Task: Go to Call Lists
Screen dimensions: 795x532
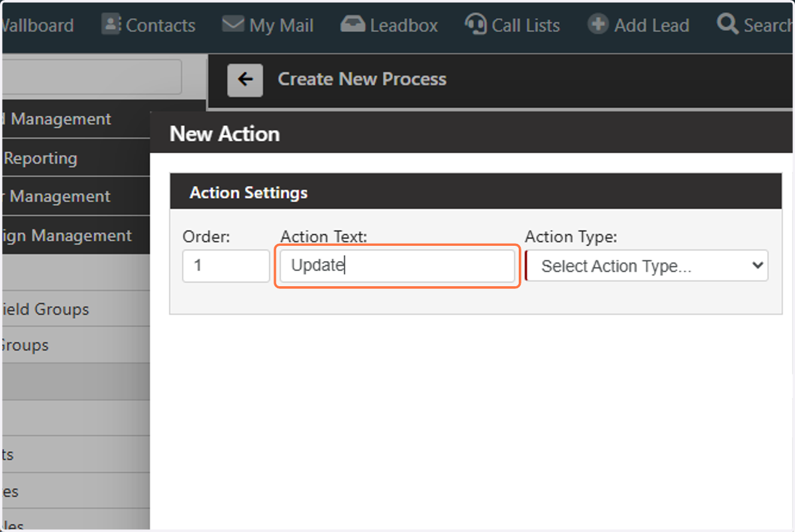Action: [512, 26]
